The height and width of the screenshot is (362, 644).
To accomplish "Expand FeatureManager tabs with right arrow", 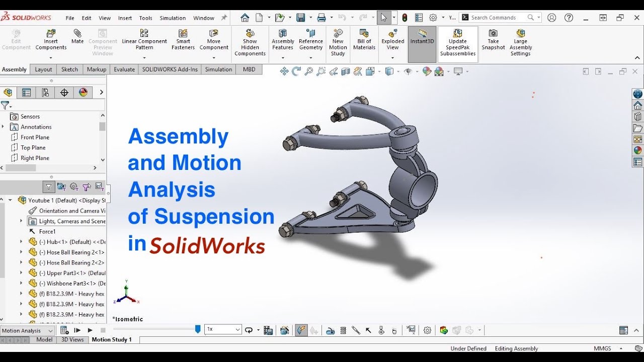I will (101, 93).
